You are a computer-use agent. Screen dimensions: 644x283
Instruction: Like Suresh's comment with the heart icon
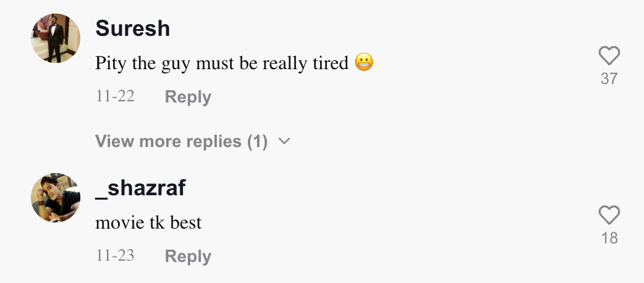pos(609,57)
